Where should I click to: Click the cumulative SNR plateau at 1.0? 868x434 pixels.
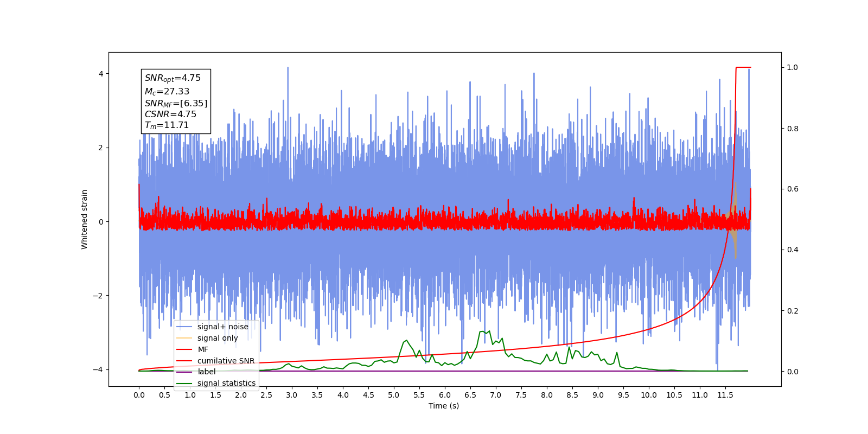point(743,67)
